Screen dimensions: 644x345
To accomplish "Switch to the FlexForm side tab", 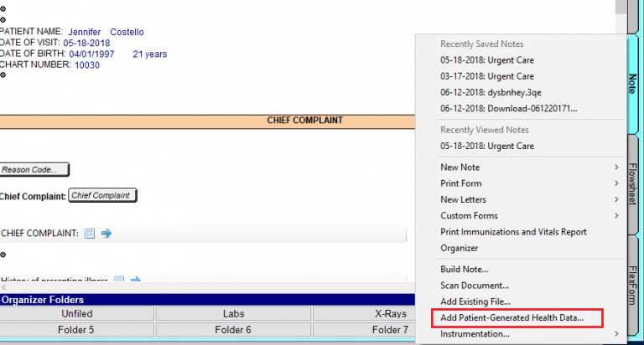I will coord(633,285).
